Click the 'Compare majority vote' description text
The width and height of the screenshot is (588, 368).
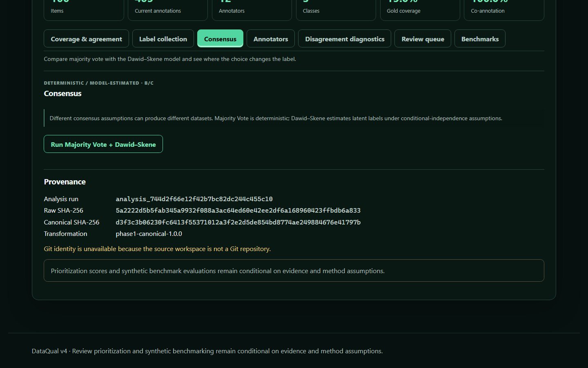coord(170,59)
